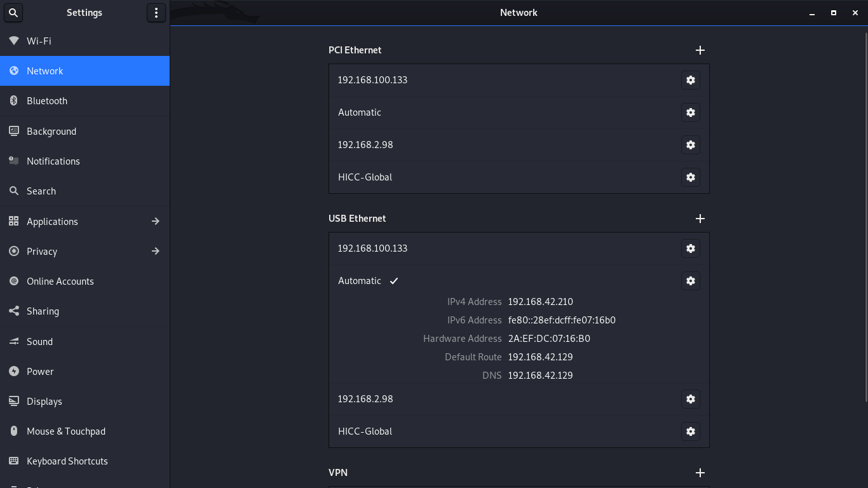
Task: Click the Keyboard Shortcuts icon in sidebar
Action: coord(14,461)
